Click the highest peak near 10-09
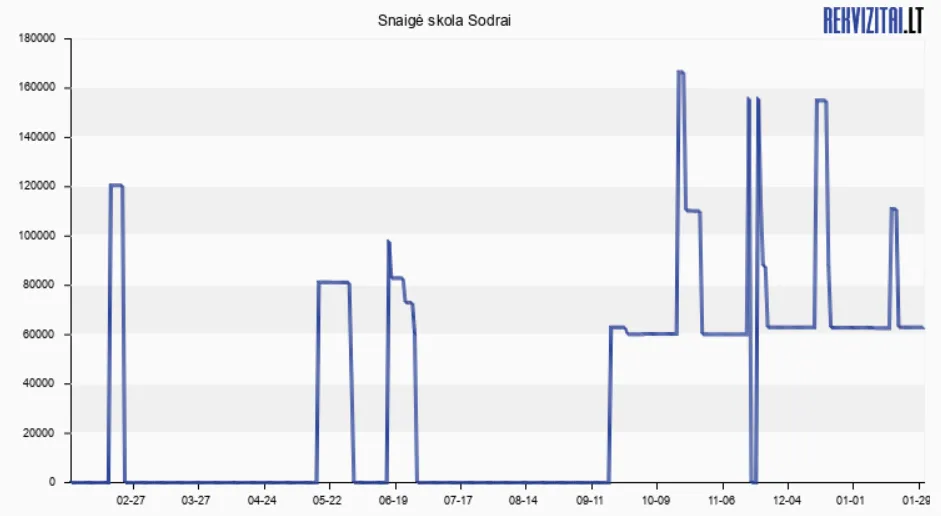Image resolution: width=941 pixels, height=516 pixels. click(681, 72)
